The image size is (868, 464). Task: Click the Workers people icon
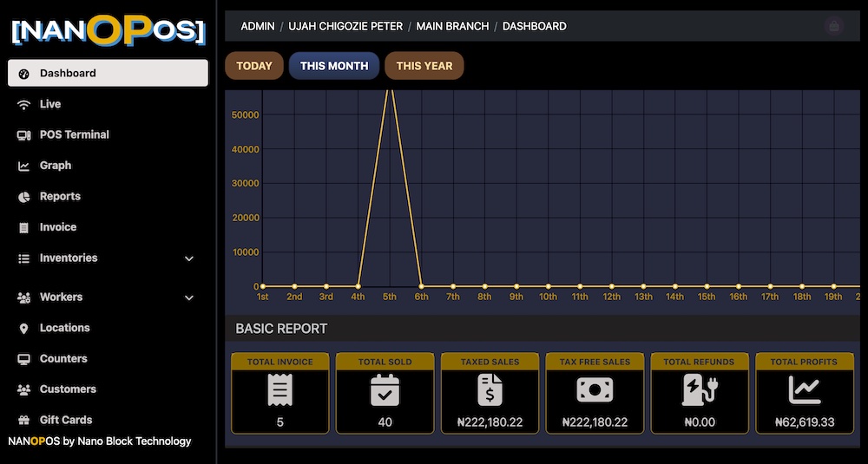coord(23,297)
